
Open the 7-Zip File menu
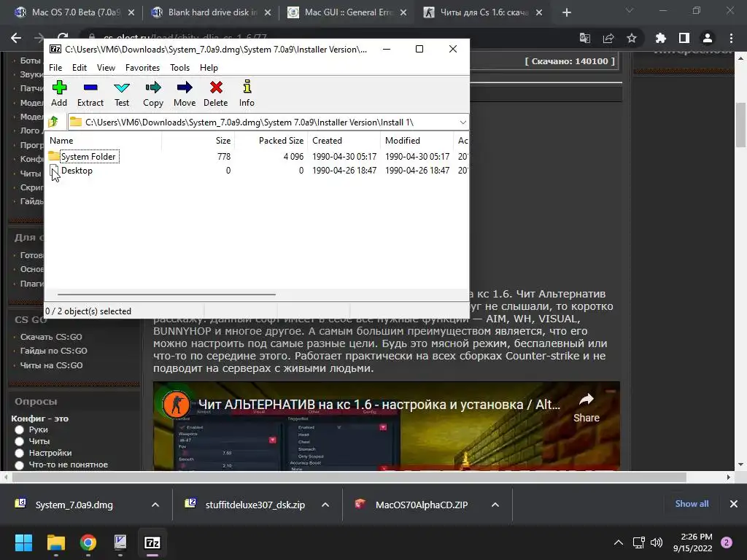(x=55, y=68)
